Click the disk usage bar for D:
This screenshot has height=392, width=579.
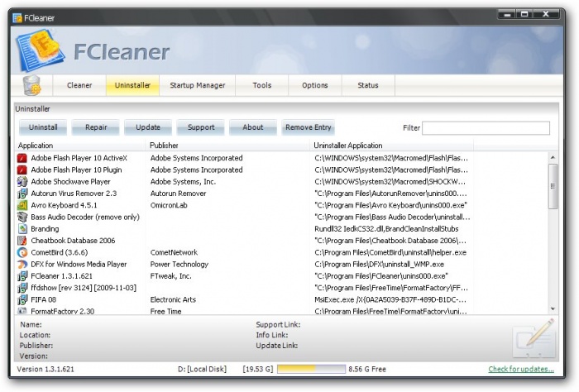coord(311,369)
